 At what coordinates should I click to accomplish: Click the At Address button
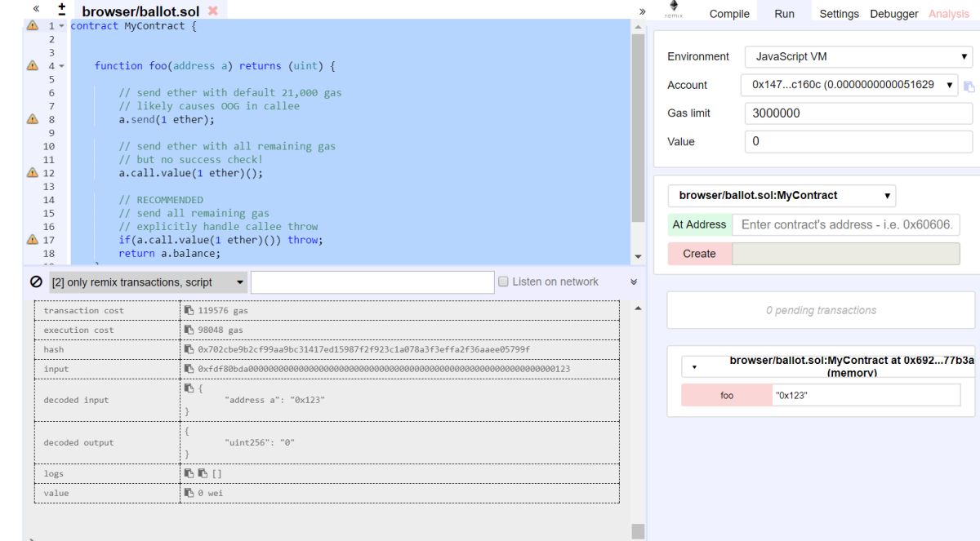click(x=699, y=224)
